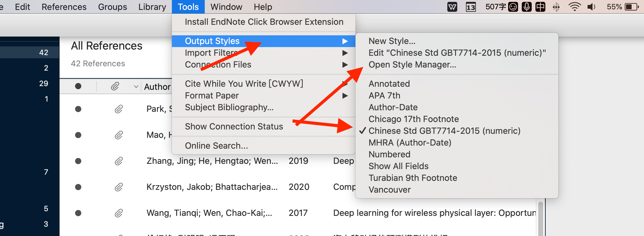Expand the Import Filters submenu
The width and height of the screenshot is (644, 236).
pos(263,53)
